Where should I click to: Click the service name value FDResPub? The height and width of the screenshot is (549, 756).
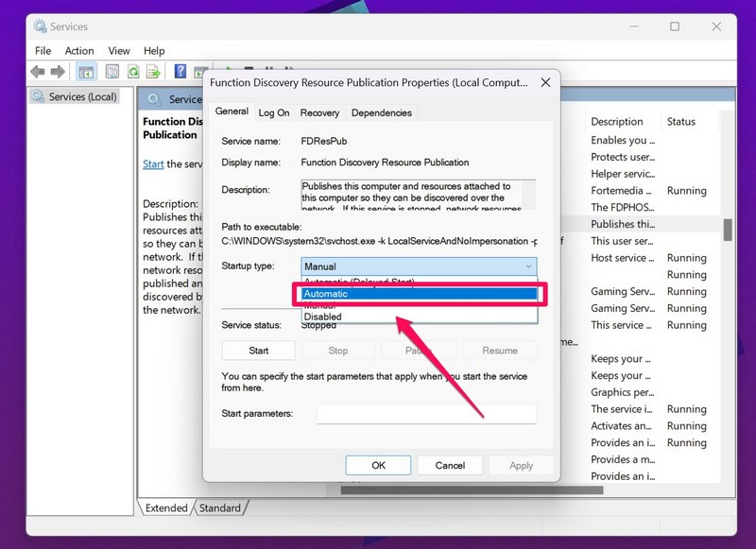click(x=324, y=141)
